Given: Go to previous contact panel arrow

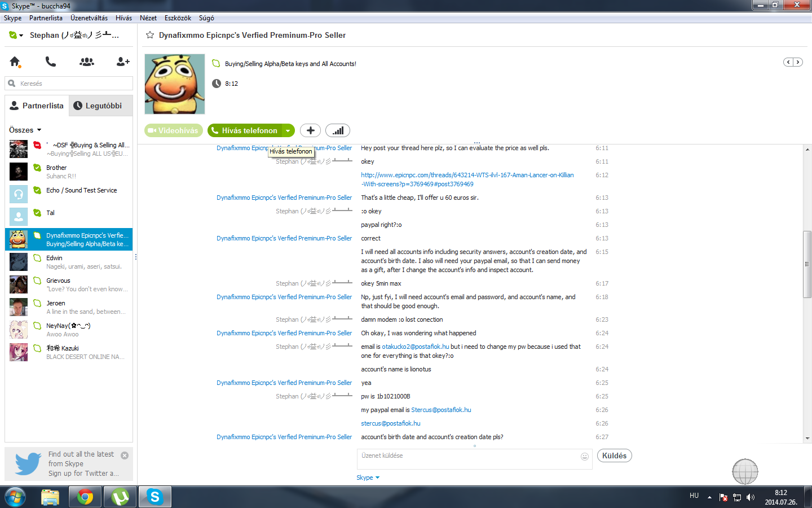Looking at the screenshot, I should [788, 62].
